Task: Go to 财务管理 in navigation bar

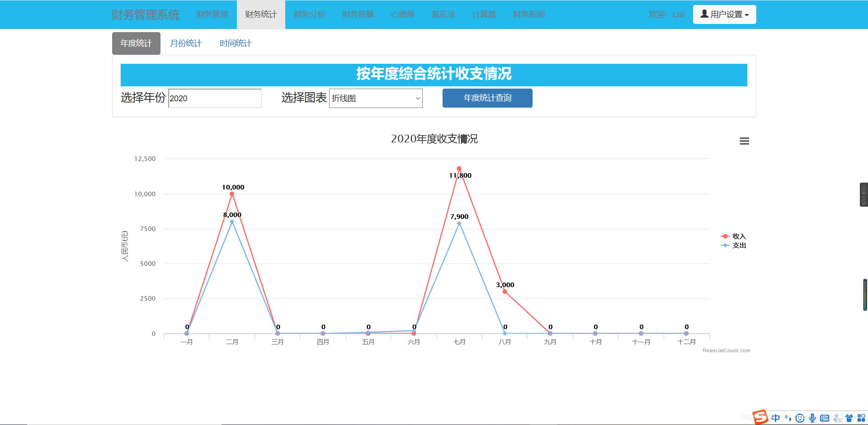Action: tap(212, 14)
